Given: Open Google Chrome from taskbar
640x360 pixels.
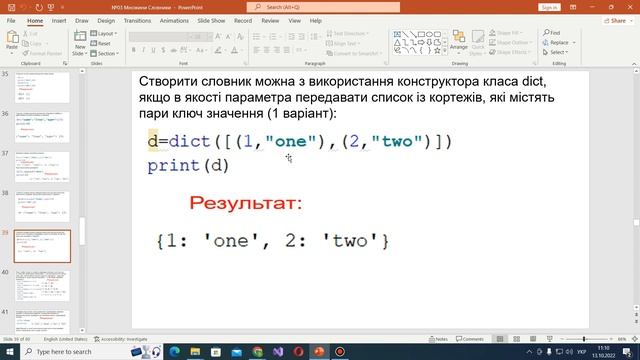Looking at the screenshot, I should point(258,351).
